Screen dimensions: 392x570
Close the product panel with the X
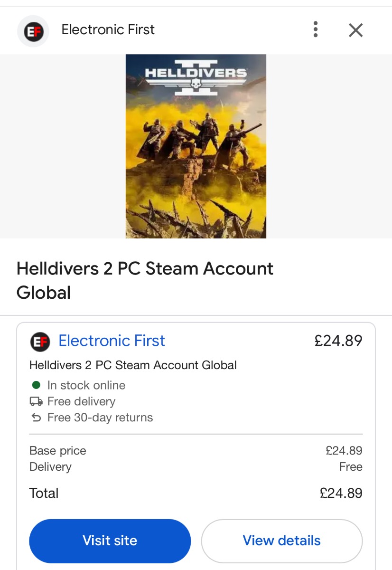[x=355, y=30]
